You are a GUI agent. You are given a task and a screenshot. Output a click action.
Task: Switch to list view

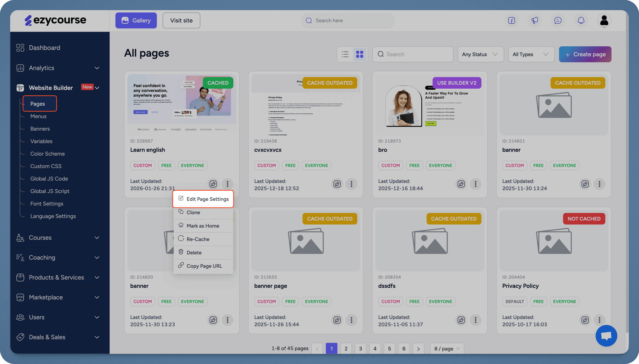[x=345, y=54]
